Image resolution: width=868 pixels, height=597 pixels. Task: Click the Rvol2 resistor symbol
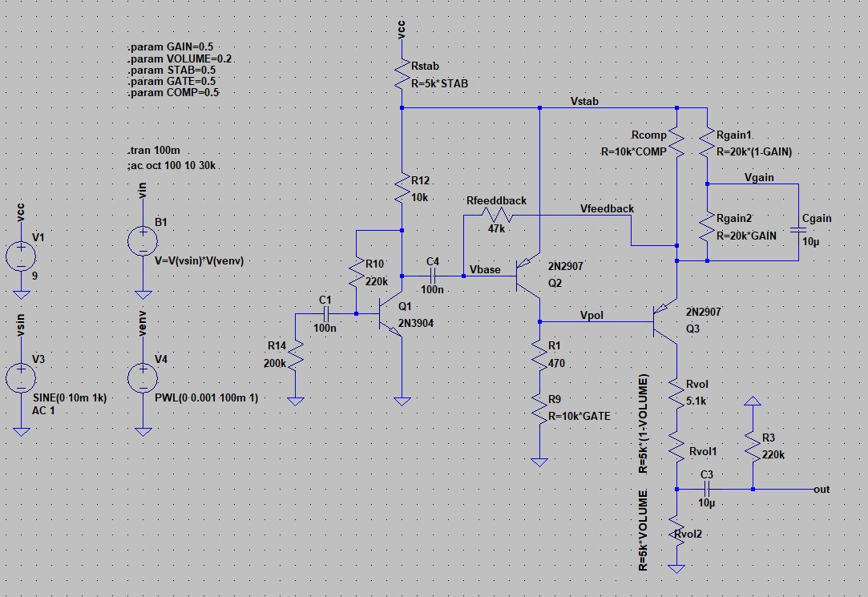676,530
